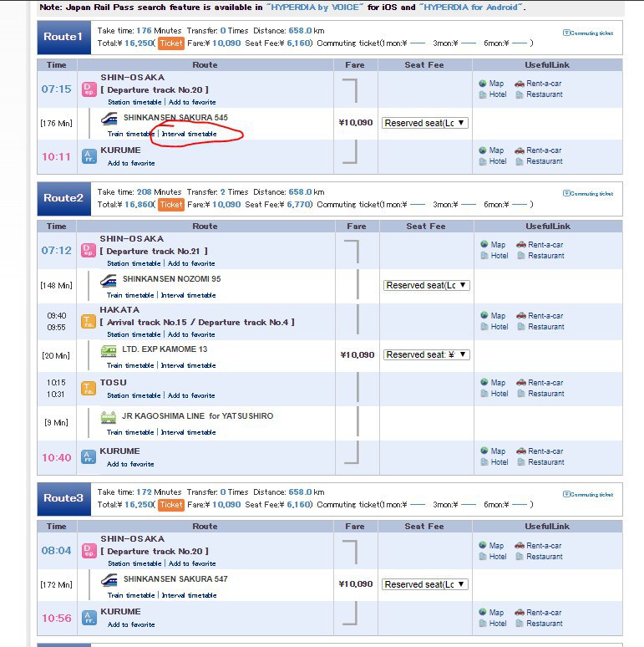The height and width of the screenshot is (647, 644).
Task: Open Map for Route3 Shin-Osaka
Action: [x=491, y=546]
